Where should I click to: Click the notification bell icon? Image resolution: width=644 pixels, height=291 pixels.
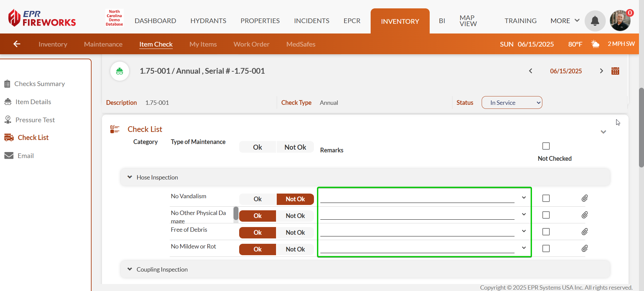[595, 21]
